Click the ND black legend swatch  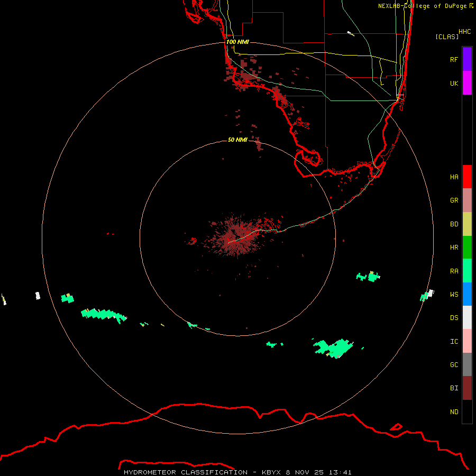pyautogui.click(x=467, y=411)
